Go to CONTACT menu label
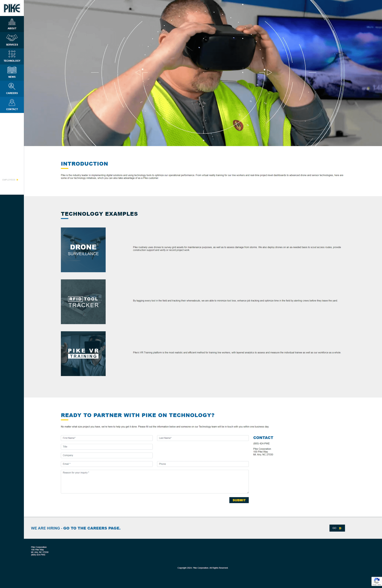Image resolution: width=382 pixels, height=588 pixels. pyautogui.click(x=12, y=109)
